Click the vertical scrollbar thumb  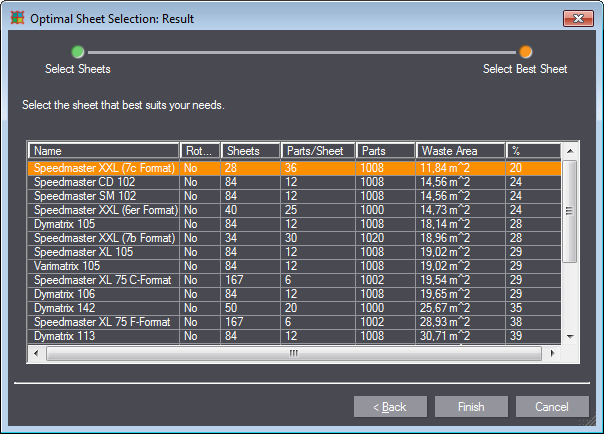(569, 210)
